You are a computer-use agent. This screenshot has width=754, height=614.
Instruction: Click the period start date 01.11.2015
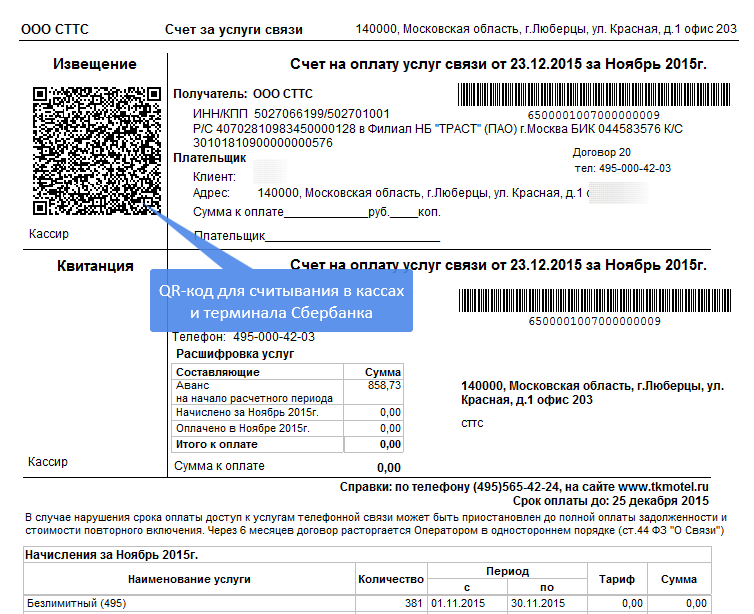(458, 603)
